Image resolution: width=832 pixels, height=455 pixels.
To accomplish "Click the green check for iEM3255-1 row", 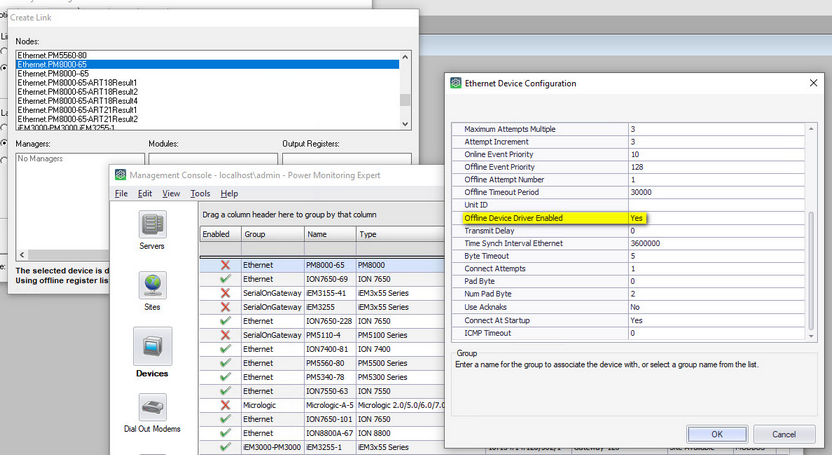I will coord(226,447).
